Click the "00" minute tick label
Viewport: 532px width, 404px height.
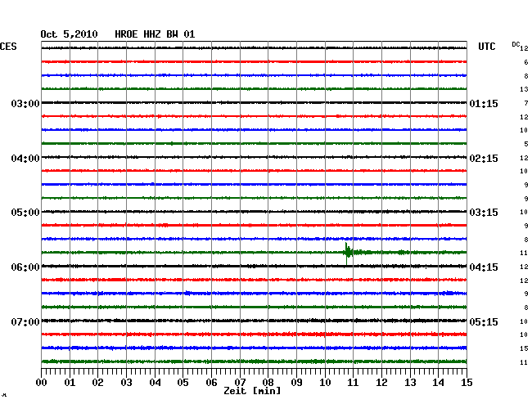coord(42,382)
